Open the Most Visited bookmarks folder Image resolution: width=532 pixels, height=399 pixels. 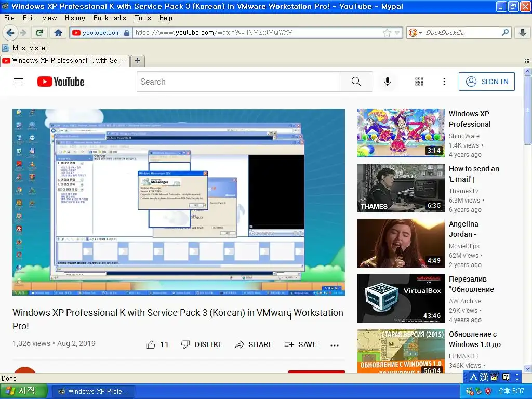click(25, 48)
